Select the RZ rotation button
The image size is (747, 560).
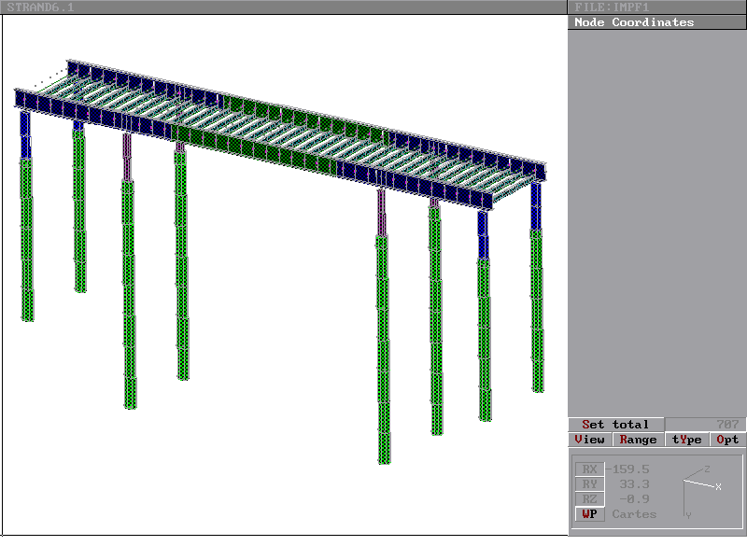[589, 499]
